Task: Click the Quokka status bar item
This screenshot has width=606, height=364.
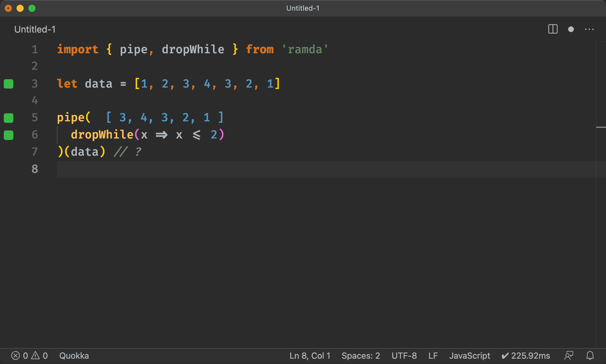Action: (74, 355)
